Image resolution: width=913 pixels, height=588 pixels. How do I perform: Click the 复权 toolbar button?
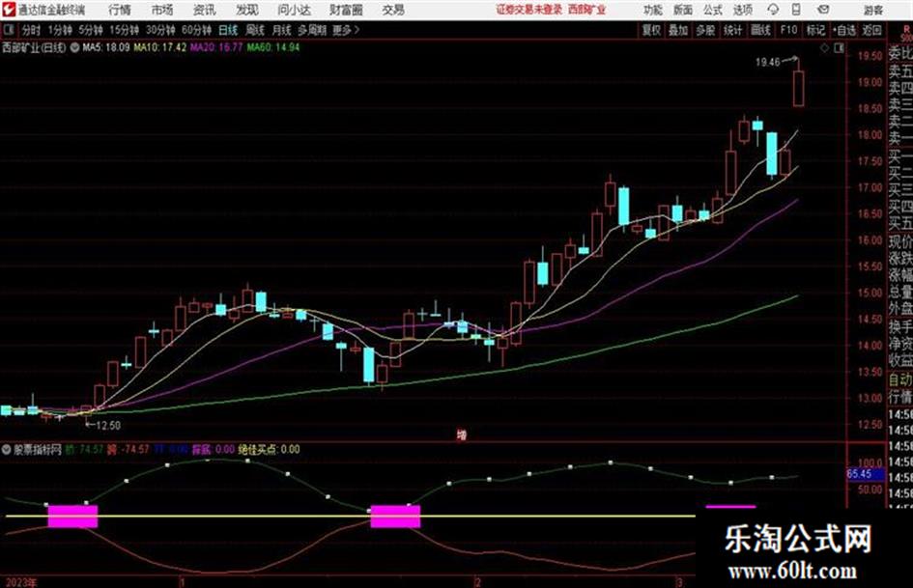pyautogui.click(x=651, y=30)
